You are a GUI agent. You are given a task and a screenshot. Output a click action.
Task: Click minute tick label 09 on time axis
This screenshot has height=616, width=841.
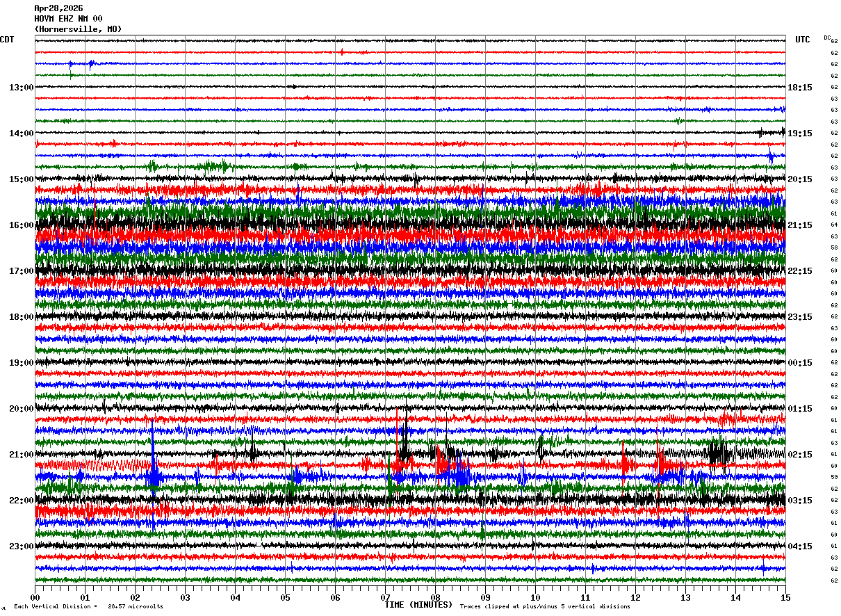485,598
